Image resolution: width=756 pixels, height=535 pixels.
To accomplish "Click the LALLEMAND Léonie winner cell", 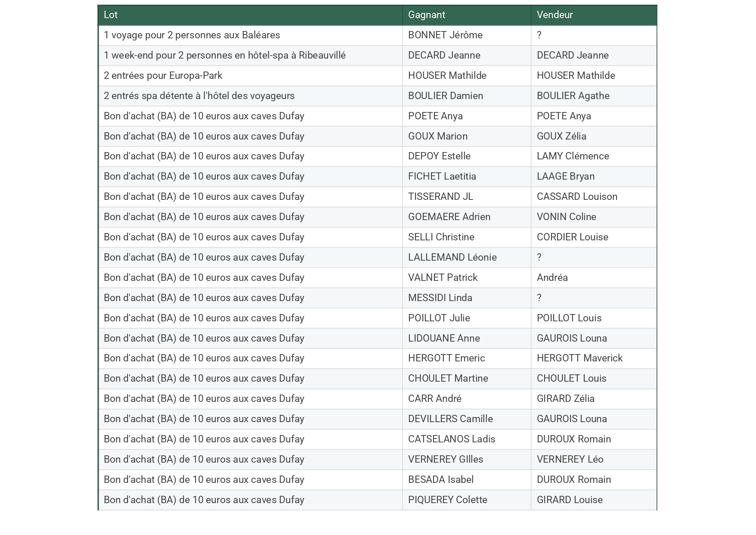I will (452, 258).
